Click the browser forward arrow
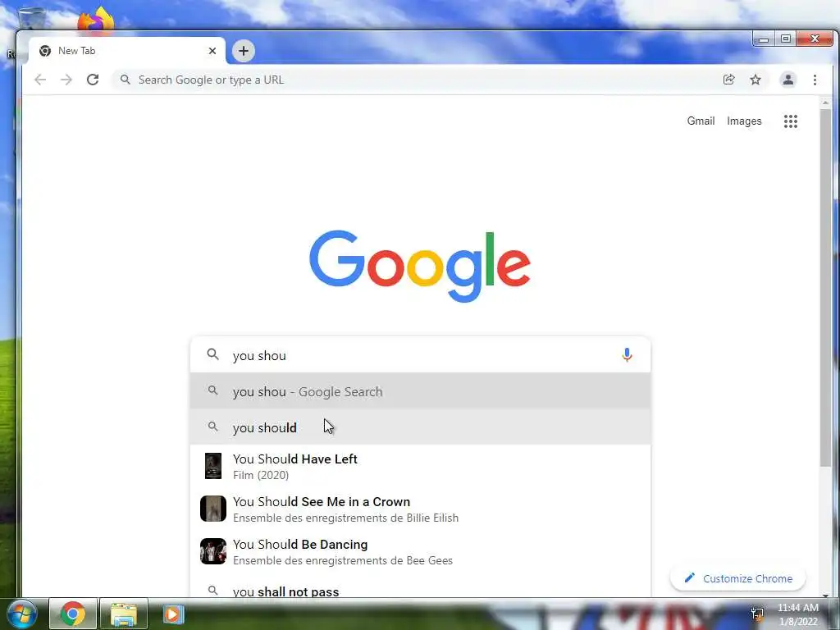840x630 pixels. coord(66,80)
